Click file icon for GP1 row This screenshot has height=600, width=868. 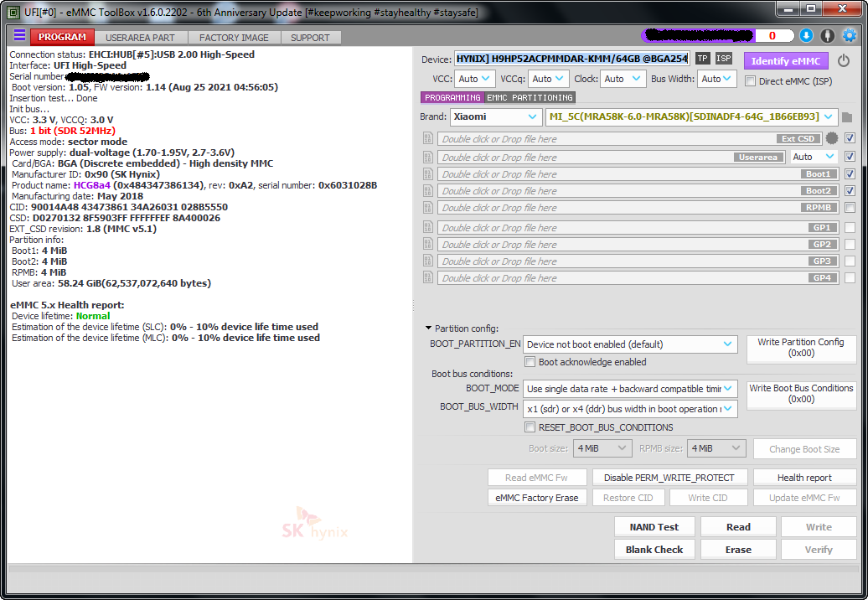[428, 227]
